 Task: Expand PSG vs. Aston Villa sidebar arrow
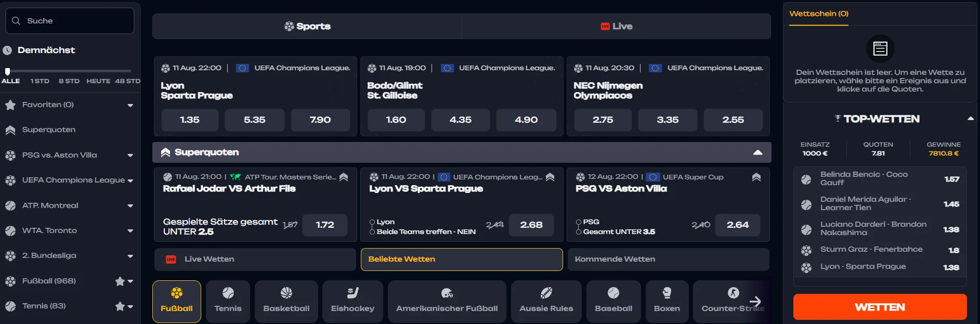[x=130, y=155]
